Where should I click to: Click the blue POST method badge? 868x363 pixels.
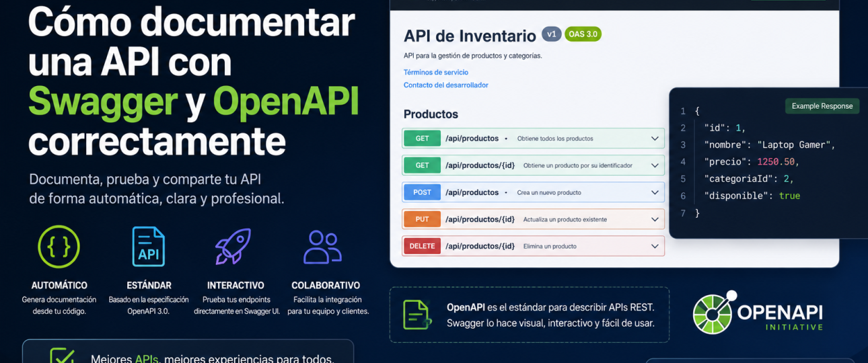(422, 192)
